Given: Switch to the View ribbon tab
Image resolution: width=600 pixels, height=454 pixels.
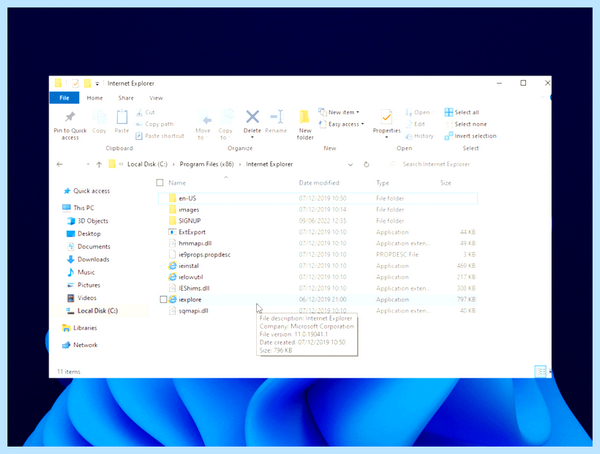Looking at the screenshot, I should point(156,98).
